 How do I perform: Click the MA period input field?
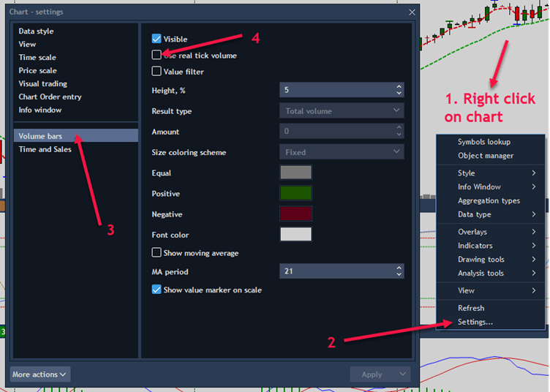336,271
